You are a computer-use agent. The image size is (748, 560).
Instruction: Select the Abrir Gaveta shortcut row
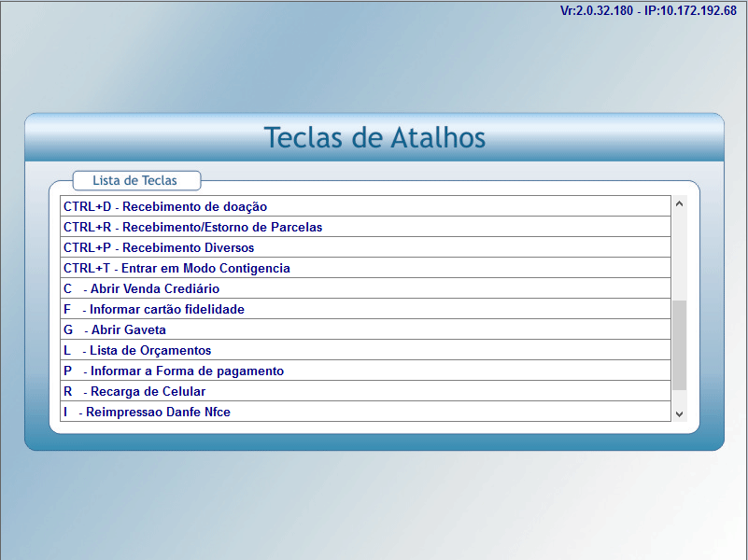click(365, 329)
